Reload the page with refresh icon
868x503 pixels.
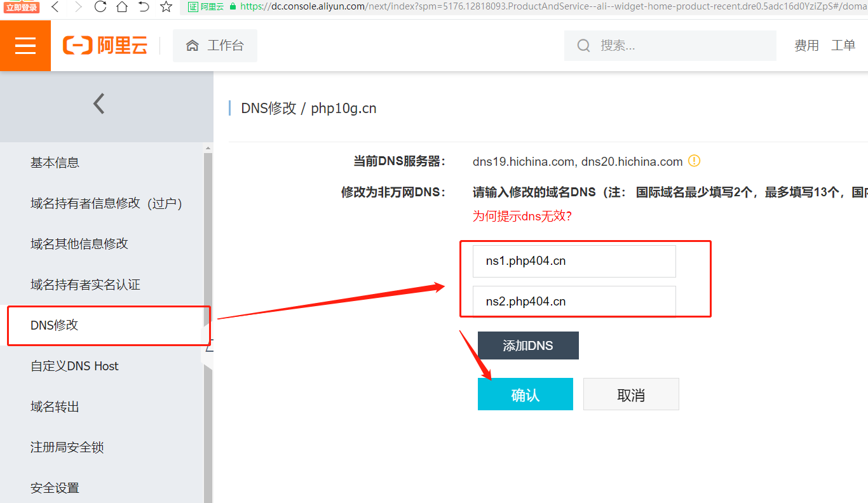pyautogui.click(x=100, y=7)
